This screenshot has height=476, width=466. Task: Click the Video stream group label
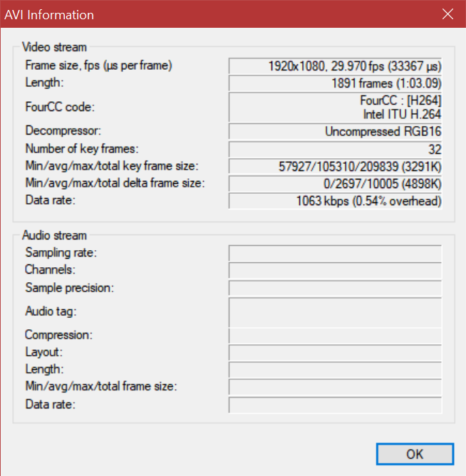(54, 47)
